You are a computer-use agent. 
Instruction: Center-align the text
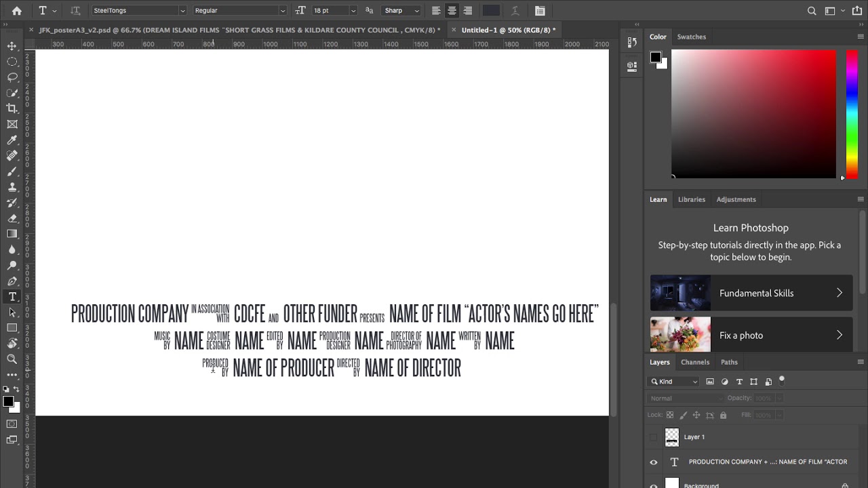tap(452, 11)
